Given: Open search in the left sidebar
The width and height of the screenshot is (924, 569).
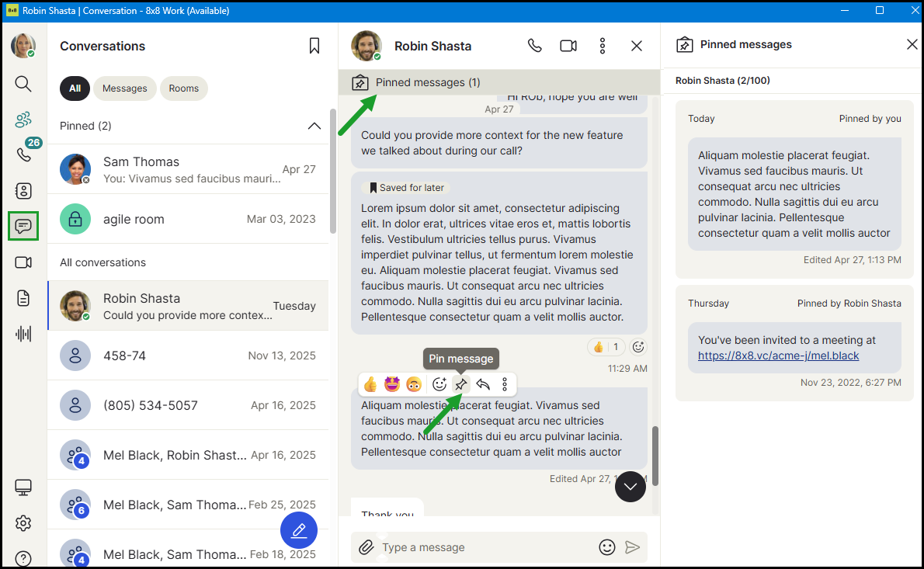Looking at the screenshot, I should tap(23, 84).
